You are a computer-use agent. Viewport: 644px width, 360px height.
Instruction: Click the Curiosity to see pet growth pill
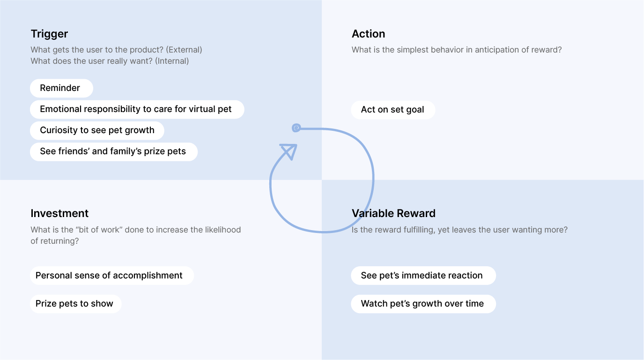(97, 130)
